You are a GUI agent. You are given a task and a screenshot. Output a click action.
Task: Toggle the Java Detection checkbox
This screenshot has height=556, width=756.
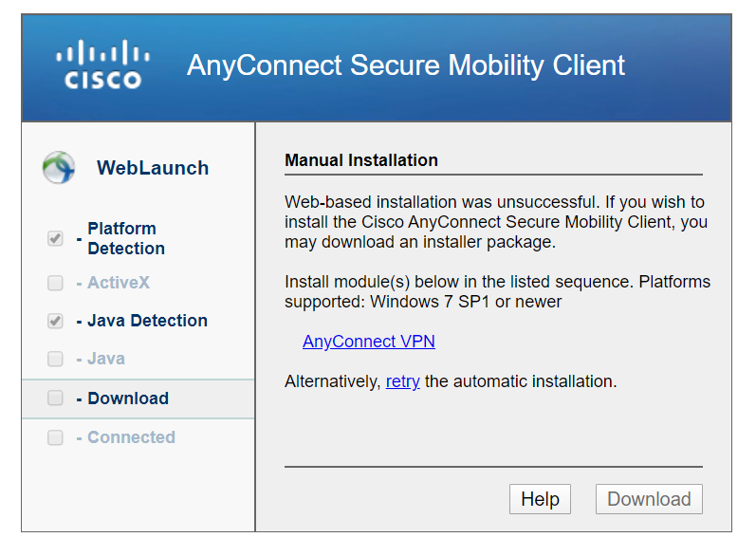(x=55, y=321)
